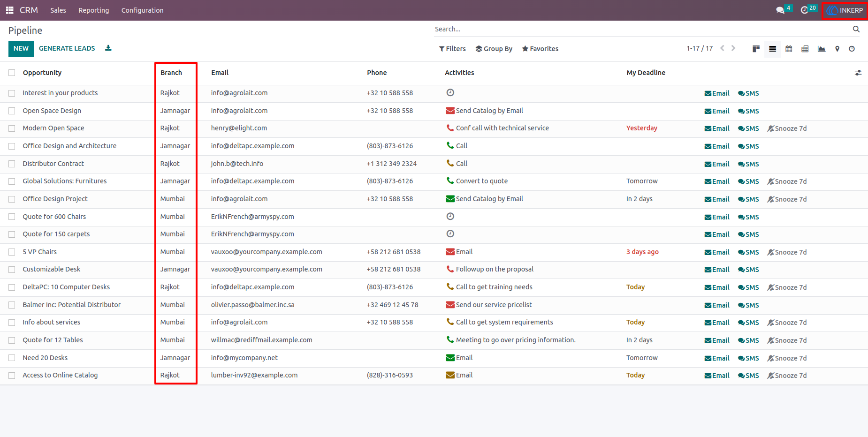Screen dimensions: 868x437
Task: Open the Reporting menu
Action: click(x=93, y=10)
